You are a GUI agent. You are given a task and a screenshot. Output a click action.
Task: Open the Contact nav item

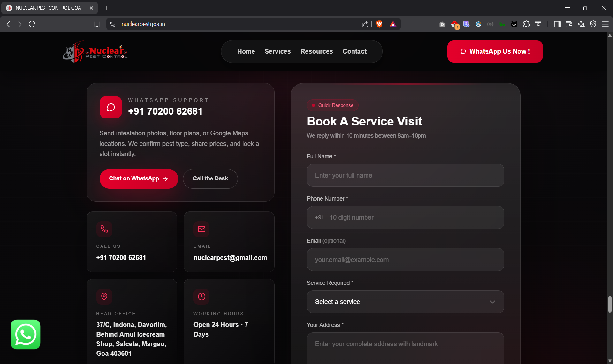[354, 51]
